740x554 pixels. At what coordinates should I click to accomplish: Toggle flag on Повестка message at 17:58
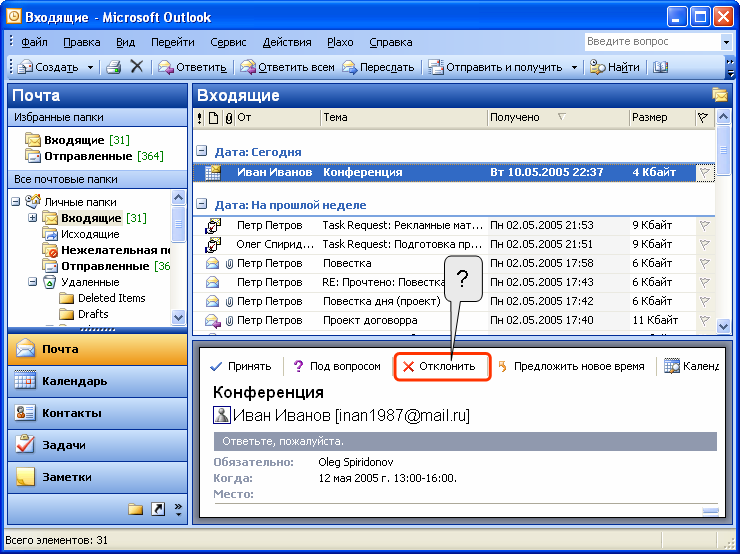tap(704, 263)
